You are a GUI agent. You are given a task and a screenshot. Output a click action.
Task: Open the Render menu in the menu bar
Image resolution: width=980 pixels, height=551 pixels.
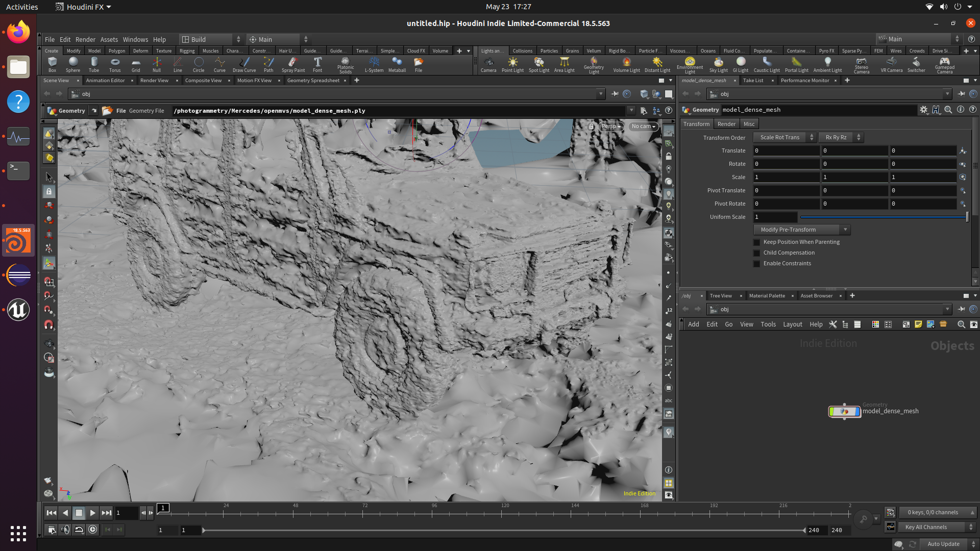[x=85, y=39]
